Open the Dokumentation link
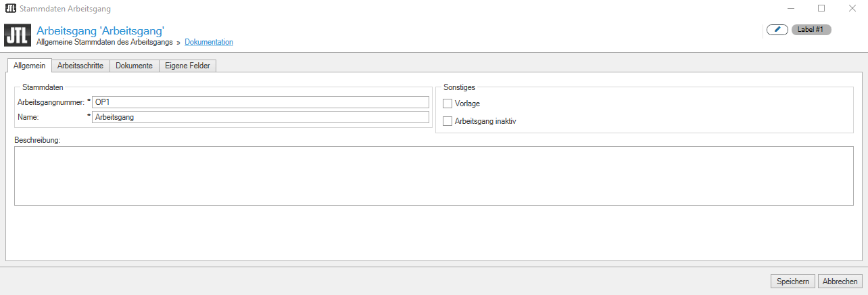The image size is (868, 295). coord(209,42)
